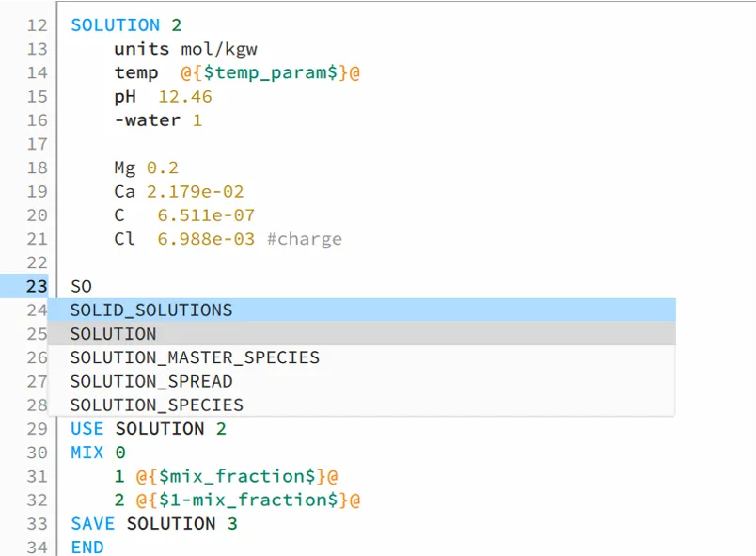Click Cl value 6.988e-03

206,239
